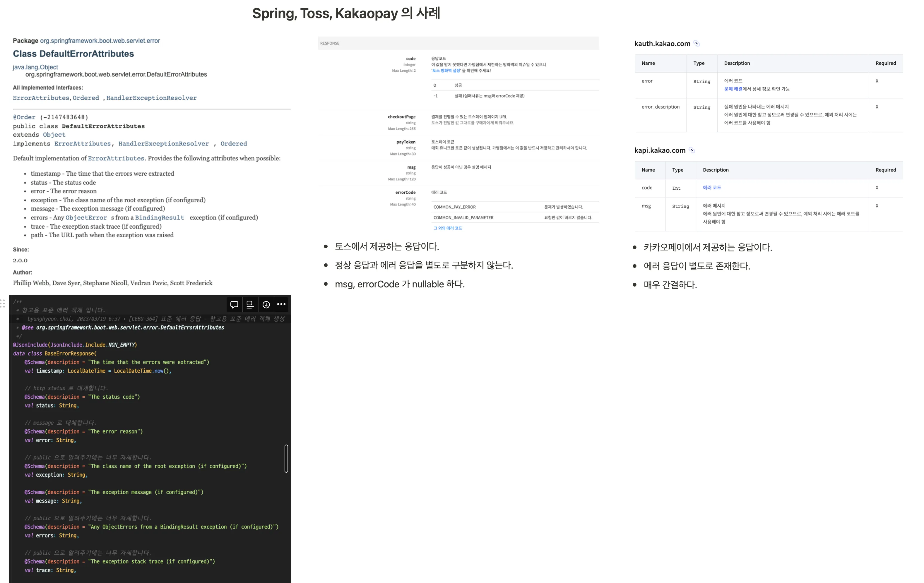Click the '@JsonInclude' annotation line in the code
The image size is (924, 583).
[75, 345]
